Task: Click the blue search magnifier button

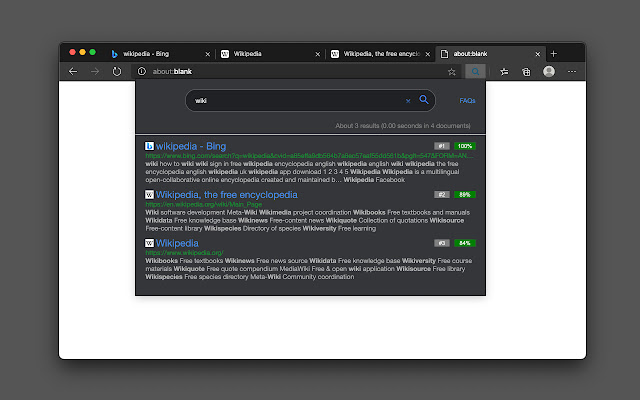Action: pyautogui.click(x=424, y=100)
